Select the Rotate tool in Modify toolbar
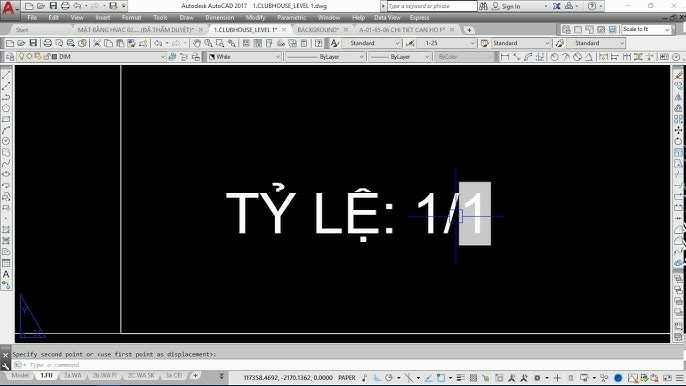686x386 pixels. (x=678, y=141)
